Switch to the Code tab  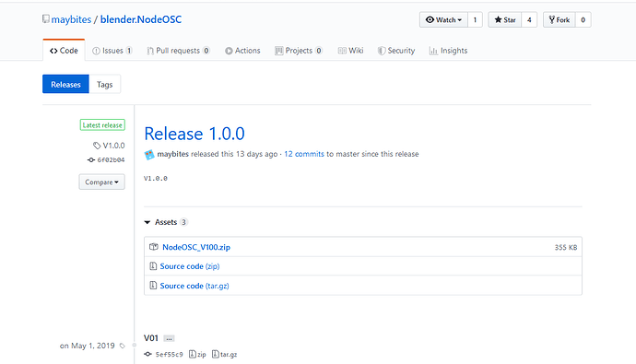coord(64,51)
